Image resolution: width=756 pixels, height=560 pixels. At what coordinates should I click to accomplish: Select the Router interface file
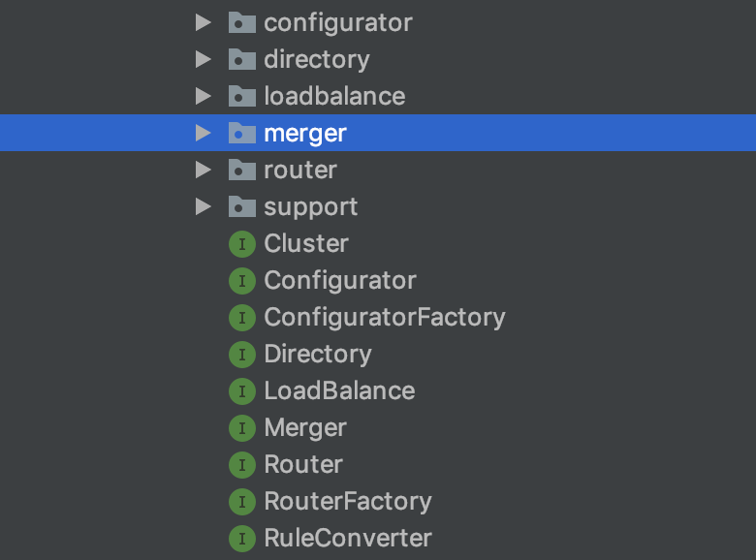point(303,465)
